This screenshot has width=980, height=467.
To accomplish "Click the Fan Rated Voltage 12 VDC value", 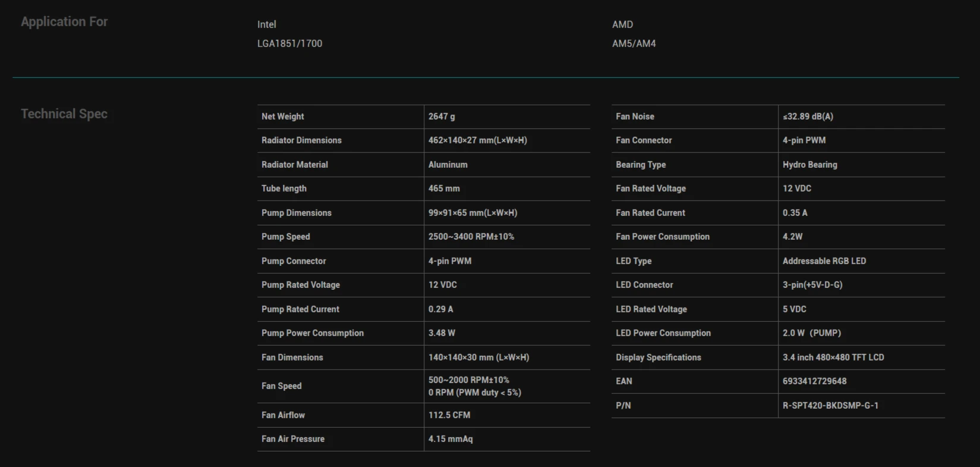I will 797,189.
